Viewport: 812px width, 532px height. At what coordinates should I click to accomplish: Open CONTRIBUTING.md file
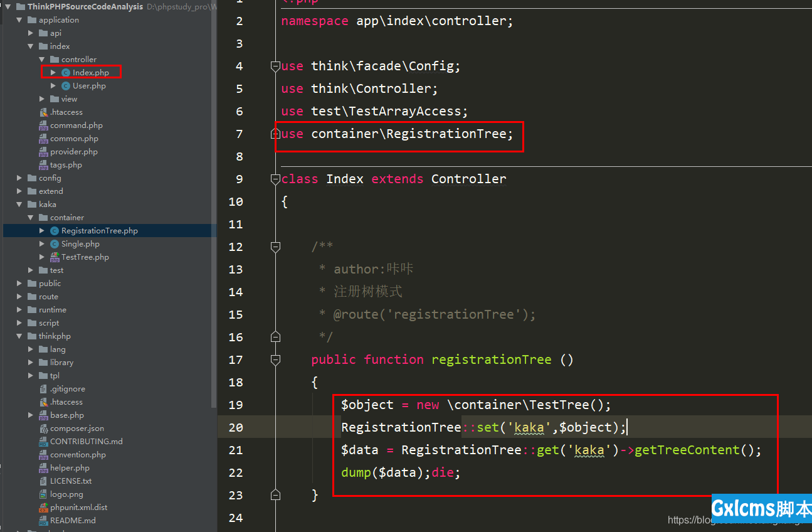pyautogui.click(x=87, y=442)
